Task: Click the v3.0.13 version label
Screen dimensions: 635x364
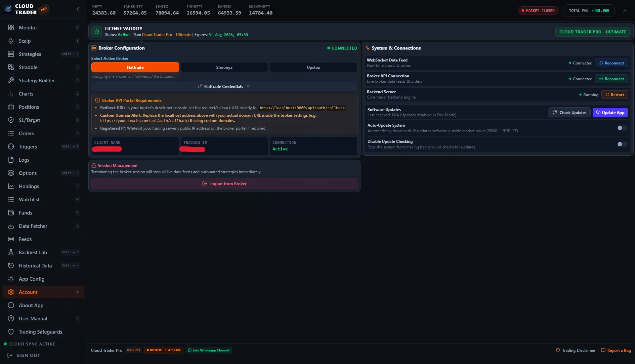Action: tap(133, 350)
